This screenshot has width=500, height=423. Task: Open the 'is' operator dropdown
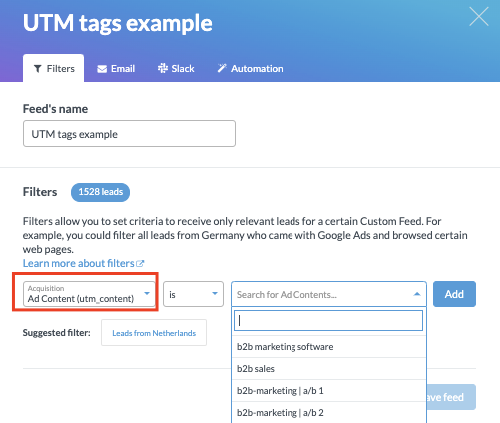click(193, 294)
